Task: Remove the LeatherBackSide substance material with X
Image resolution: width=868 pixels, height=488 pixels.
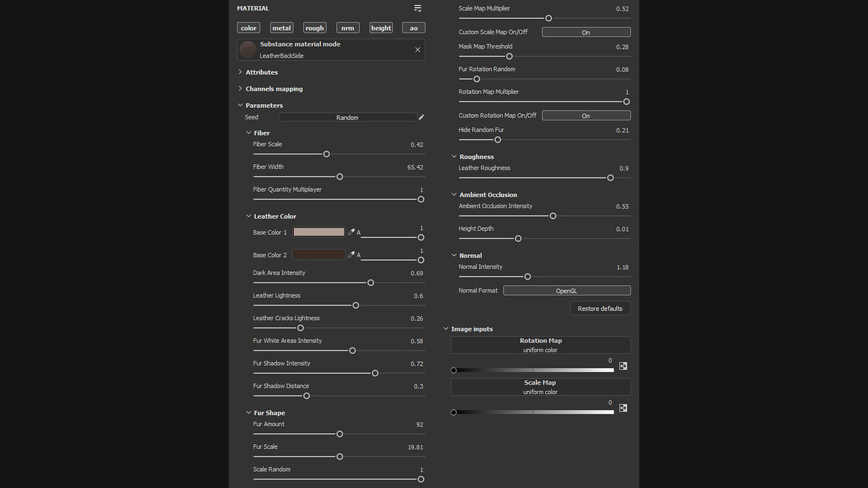Action: (417, 50)
